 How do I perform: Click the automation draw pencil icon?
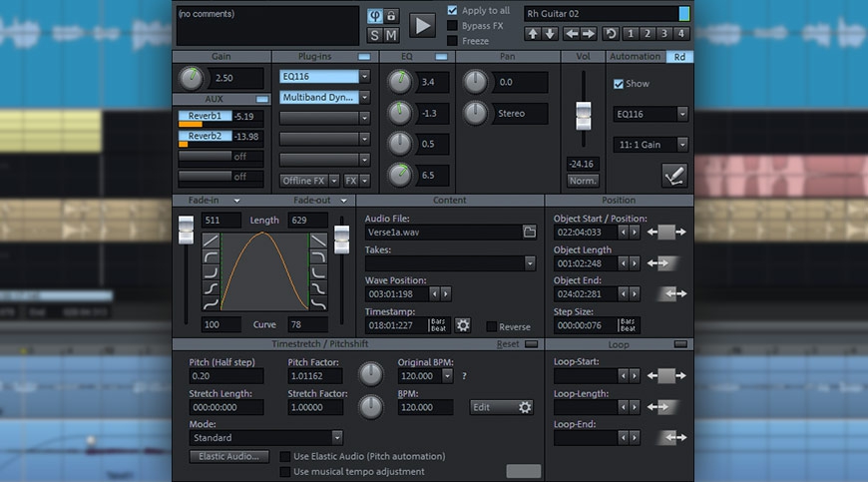pos(675,176)
